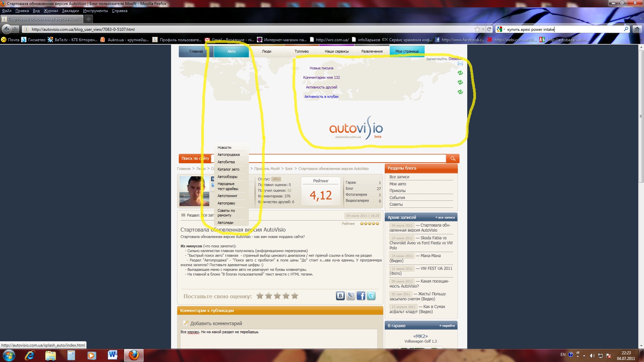Open the new mail envelope icon

[x=460, y=63]
